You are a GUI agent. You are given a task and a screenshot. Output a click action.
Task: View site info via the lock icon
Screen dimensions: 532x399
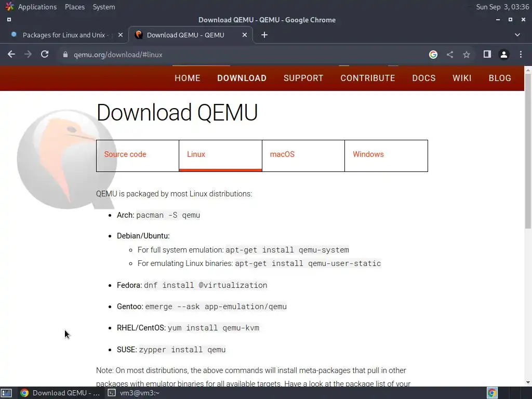pos(65,55)
